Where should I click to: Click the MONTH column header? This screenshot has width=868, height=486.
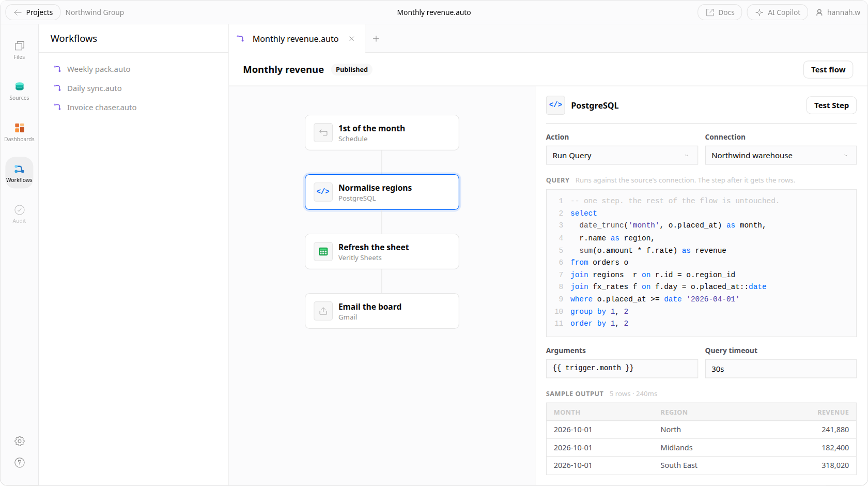567,413
